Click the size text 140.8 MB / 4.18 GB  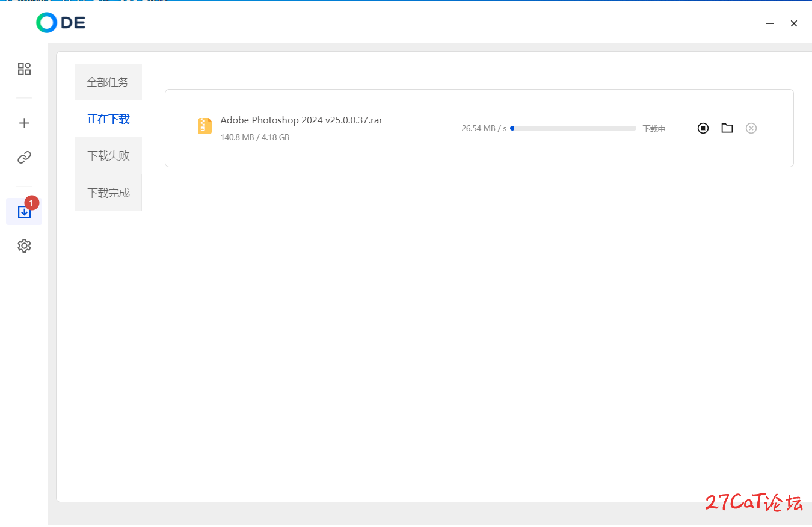pos(255,137)
